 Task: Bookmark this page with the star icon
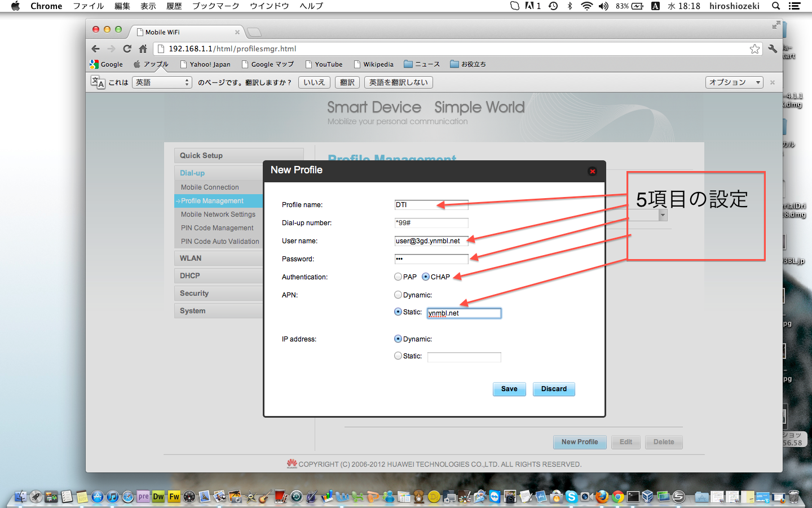pos(754,49)
